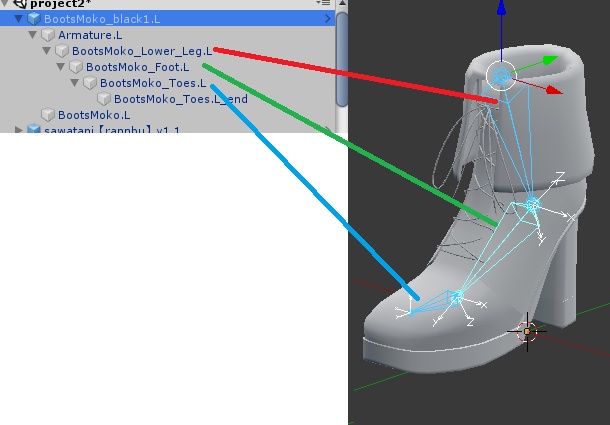Collapse the Armature.L tree node
Screen dimensions: 610x425
(x=32, y=35)
